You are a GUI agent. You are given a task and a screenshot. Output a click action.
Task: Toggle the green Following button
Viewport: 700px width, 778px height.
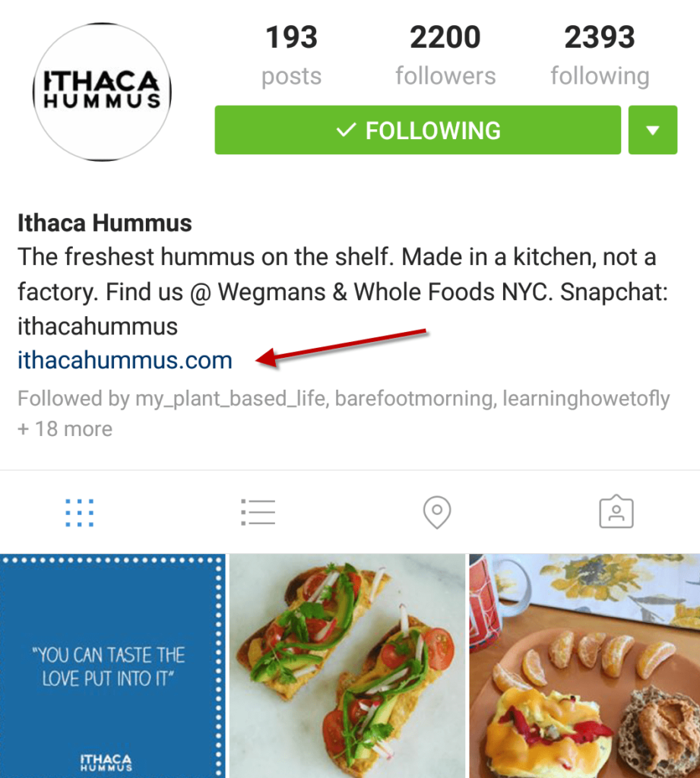click(417, 130)
